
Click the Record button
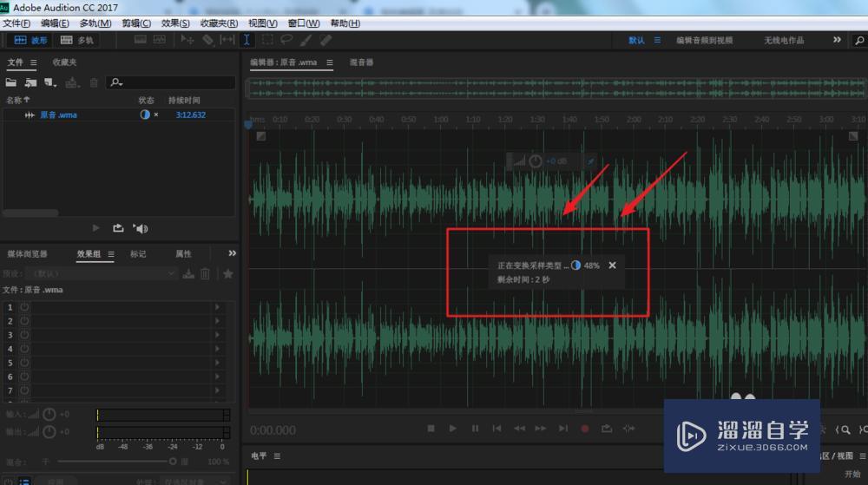click(x=584, y=429)
